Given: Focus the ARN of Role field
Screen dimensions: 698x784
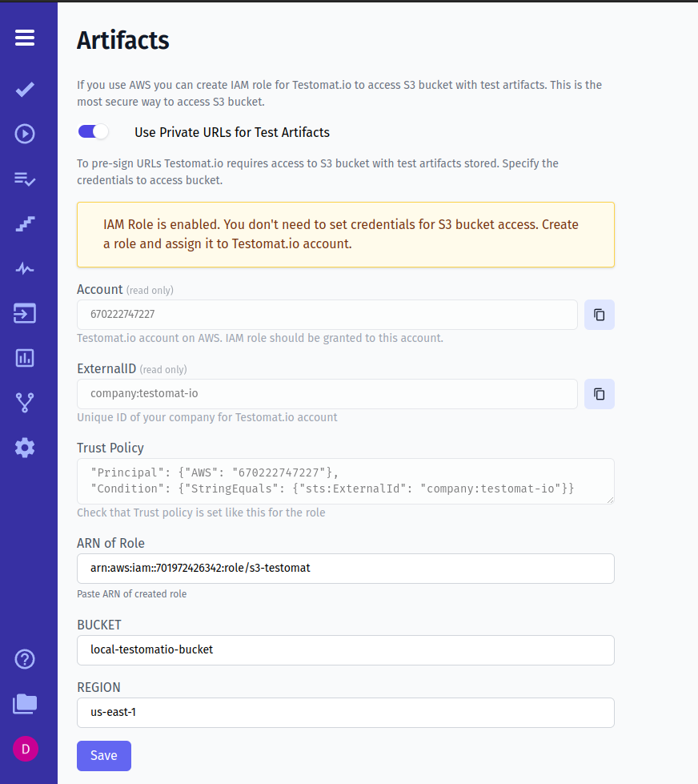Looking at the screenshot, I should point(345,568).
